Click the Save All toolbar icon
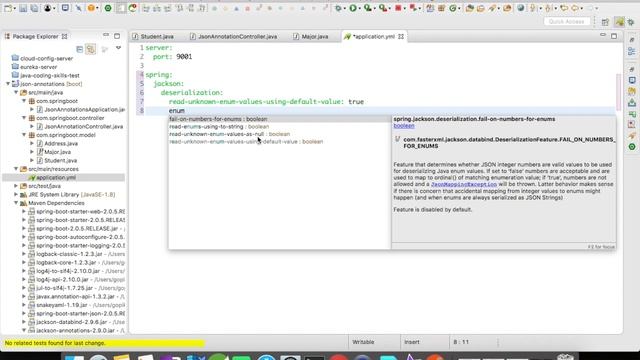The height and width of the screenshot is (360, 640). (34, 8)
